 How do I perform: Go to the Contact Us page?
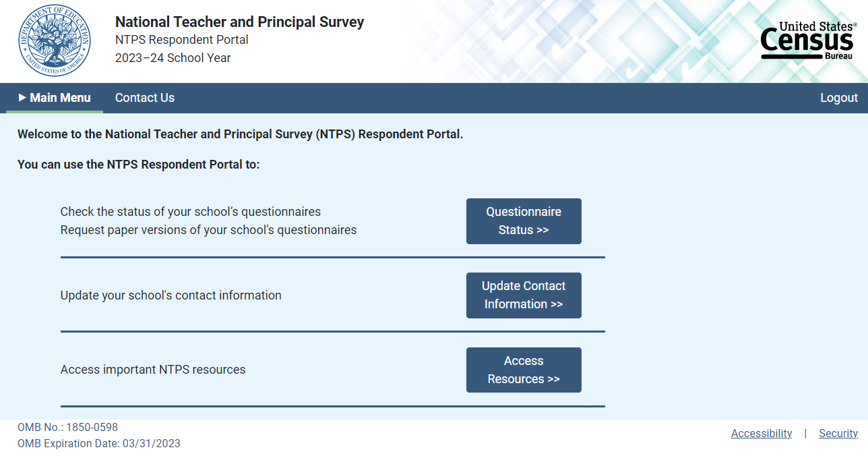click(x=145, y=98)
